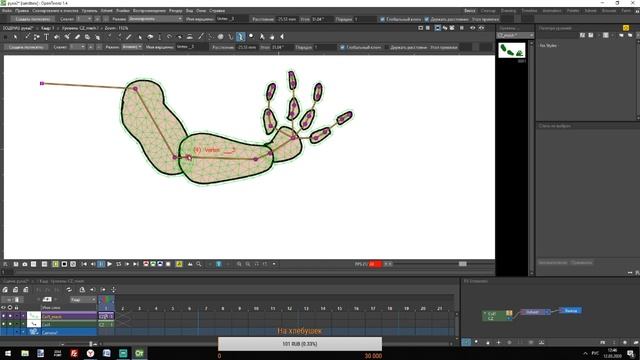Open the Правка menu
The height and width of the screenshot is (360, 640).
[x=22, y=11]
